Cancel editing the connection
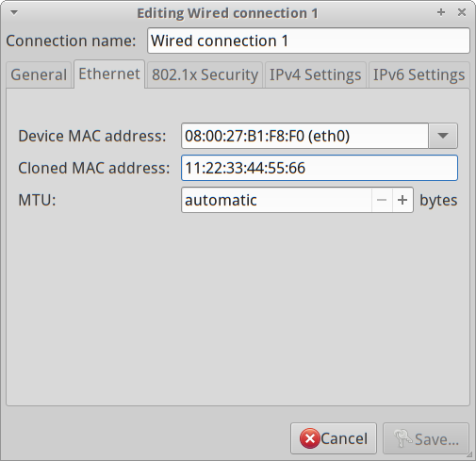This screenshot has width=476, height=461. 334,438
